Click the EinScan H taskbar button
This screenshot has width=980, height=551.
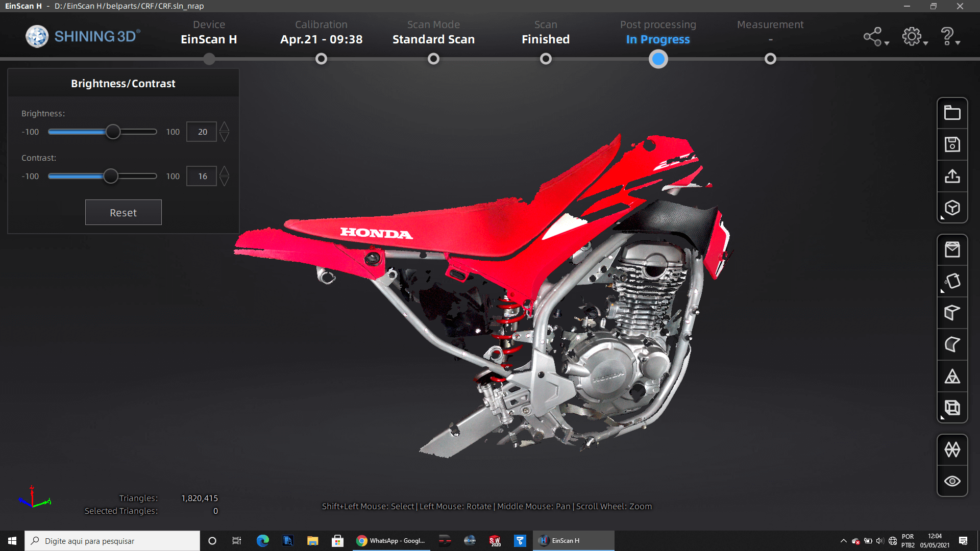pos(574,541)
